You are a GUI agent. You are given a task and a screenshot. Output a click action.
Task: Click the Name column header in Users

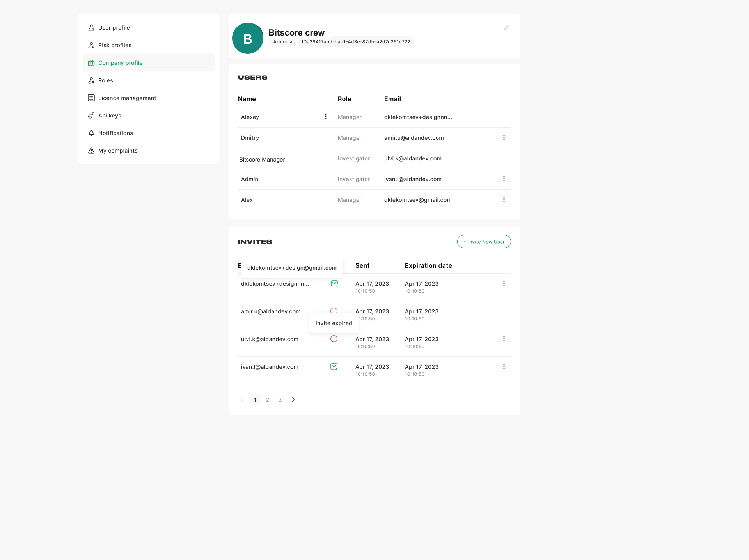(247, 99)
